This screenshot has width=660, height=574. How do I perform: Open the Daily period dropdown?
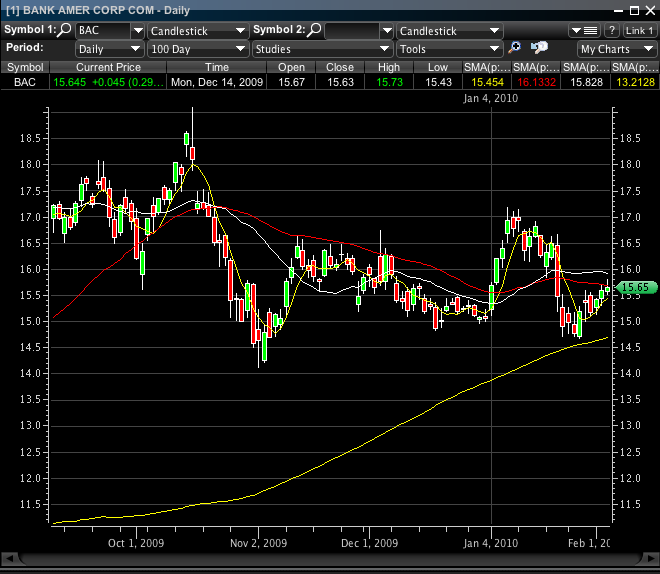(x=110, y=48)
